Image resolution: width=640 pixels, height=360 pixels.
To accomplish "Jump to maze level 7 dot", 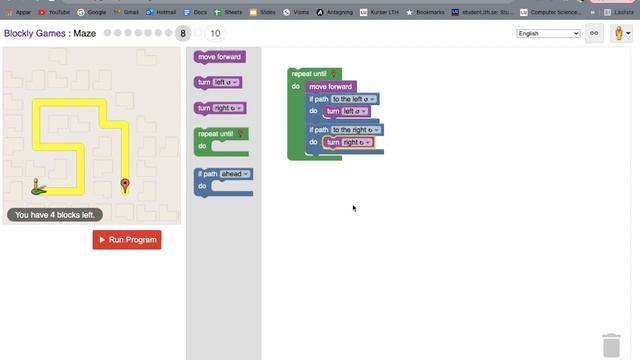I will point(168,33).
